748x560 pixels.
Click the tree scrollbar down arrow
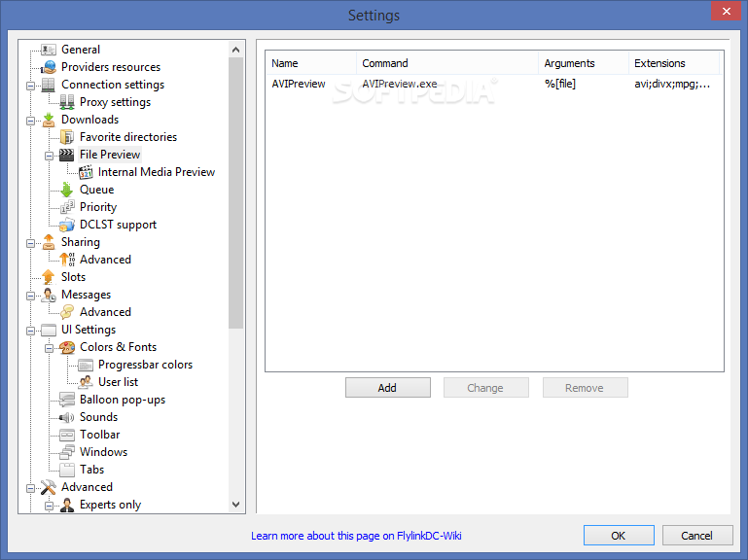click(x=235, y=505)
